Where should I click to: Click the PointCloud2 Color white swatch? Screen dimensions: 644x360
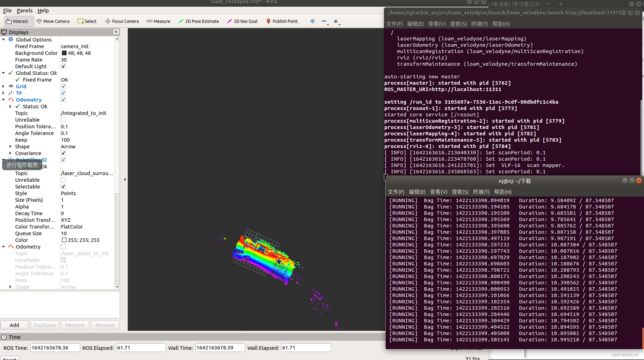pyautogui.click(x=64, y=240)
